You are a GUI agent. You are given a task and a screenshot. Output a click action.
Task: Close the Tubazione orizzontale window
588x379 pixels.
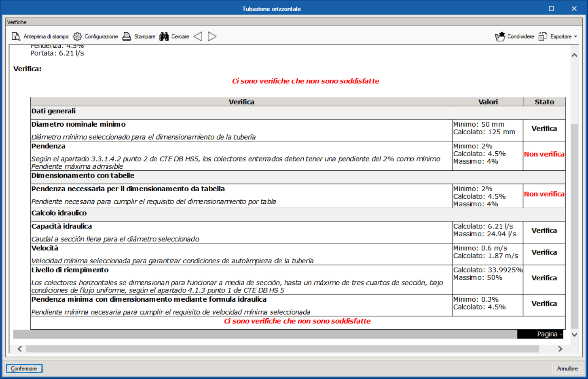tap(574, 8)
